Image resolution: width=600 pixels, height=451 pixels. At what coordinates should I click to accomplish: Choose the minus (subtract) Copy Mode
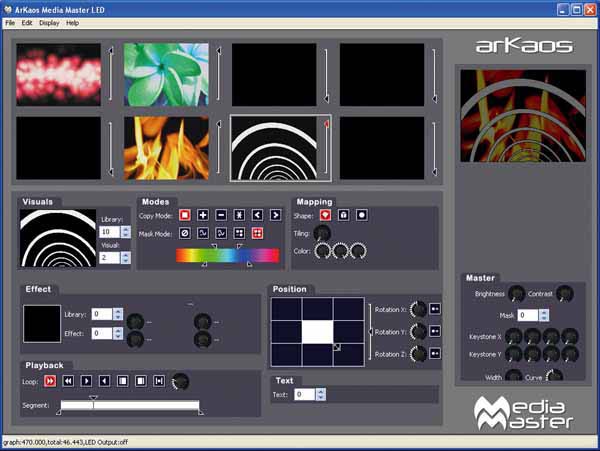point(221,215)
